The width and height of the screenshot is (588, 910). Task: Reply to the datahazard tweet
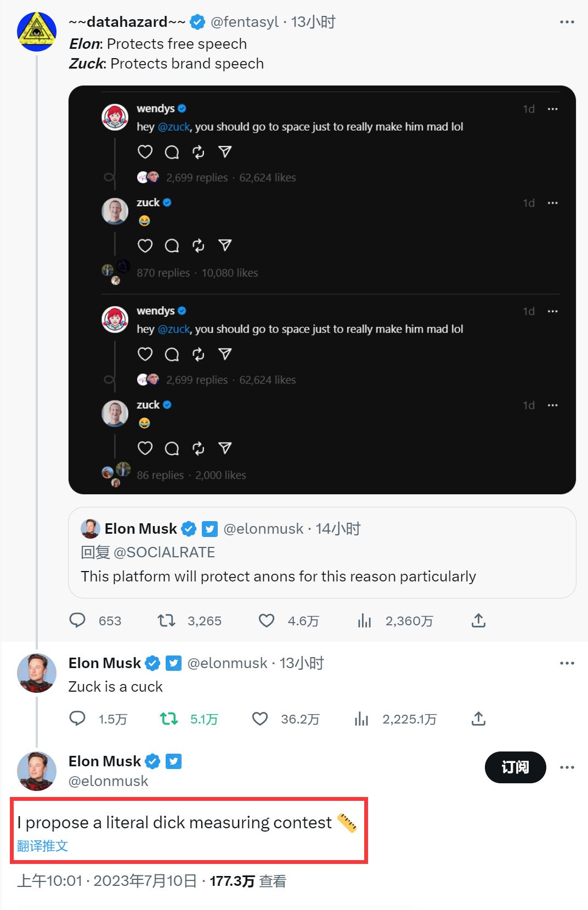78,620
